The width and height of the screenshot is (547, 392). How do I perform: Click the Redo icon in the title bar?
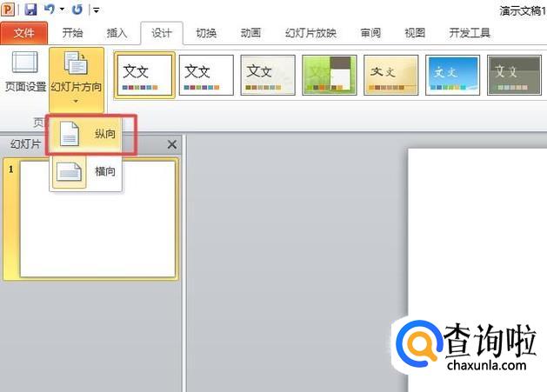(x=77, y=10)
